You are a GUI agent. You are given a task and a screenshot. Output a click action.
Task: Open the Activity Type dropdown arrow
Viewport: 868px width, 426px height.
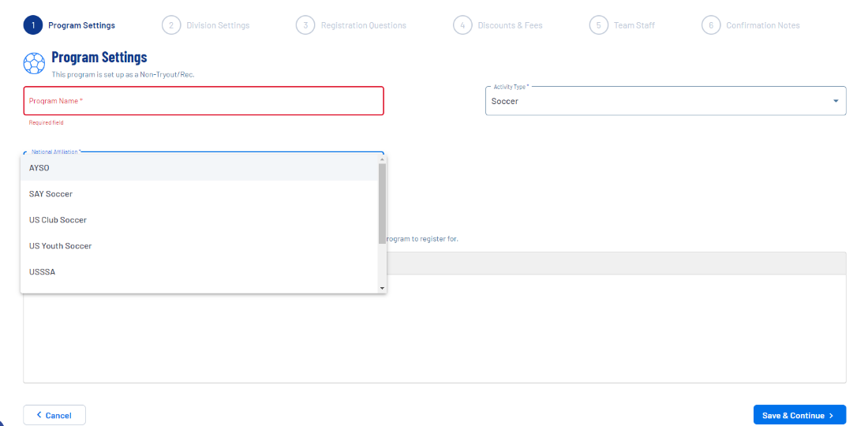click(x=836, y=101)
